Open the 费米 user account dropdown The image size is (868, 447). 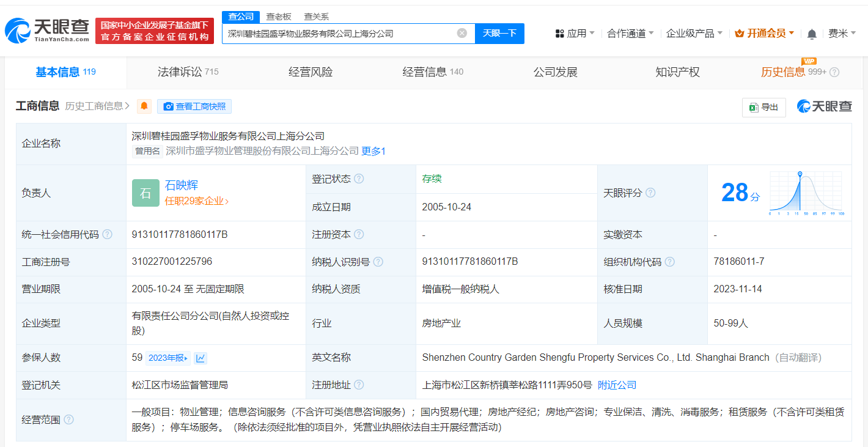[842, 34]
